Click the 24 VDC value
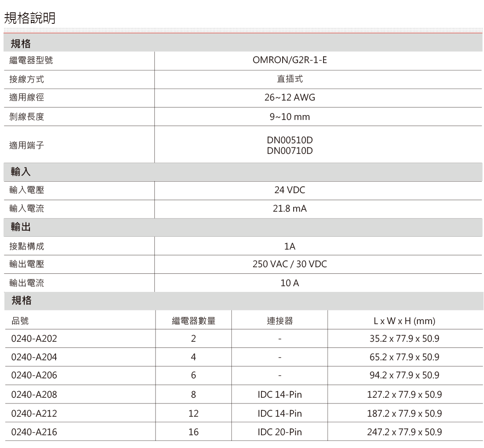The width and height of the screenshot is (484, 448). click(290, 190)
